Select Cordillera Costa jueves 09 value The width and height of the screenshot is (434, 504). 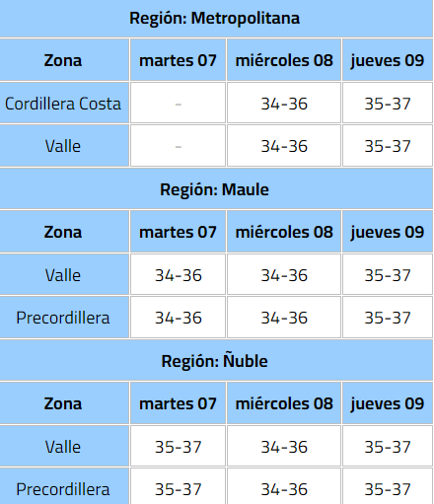388,103
